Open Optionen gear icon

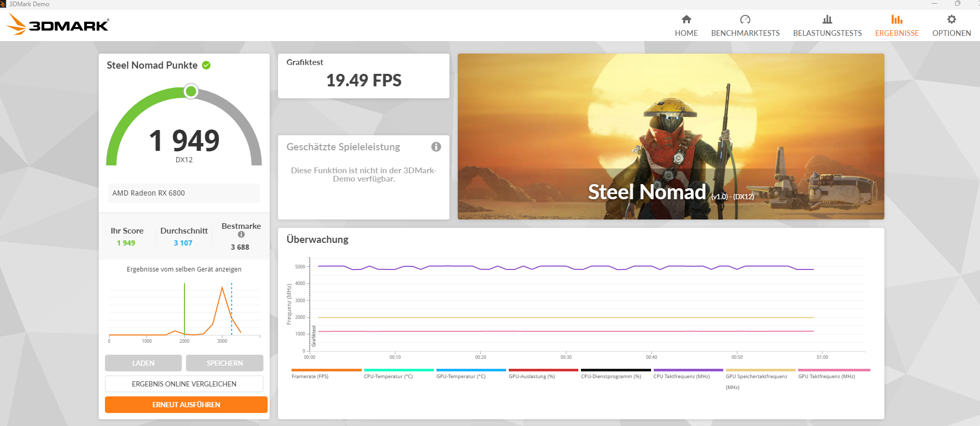pos(951,19)
